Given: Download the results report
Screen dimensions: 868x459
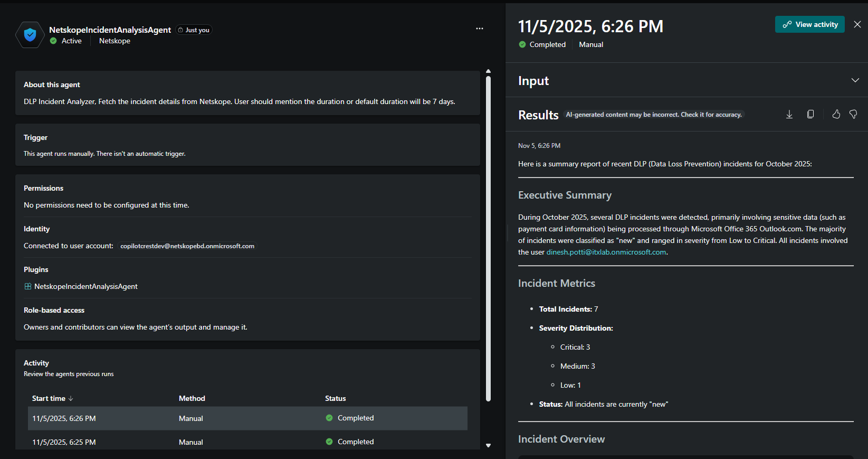Looking at the screenshot, I should pyautogui.click(x=789, y=115).
